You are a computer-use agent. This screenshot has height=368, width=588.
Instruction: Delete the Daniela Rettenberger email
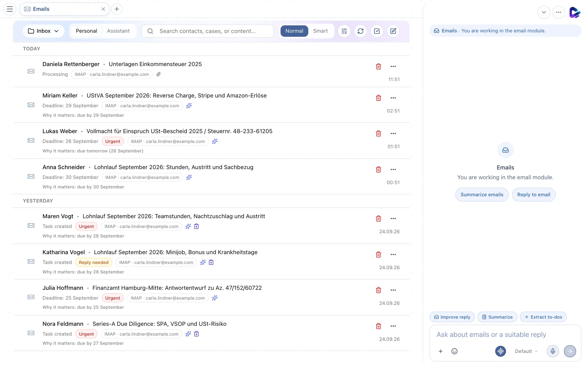coord(378,66)
